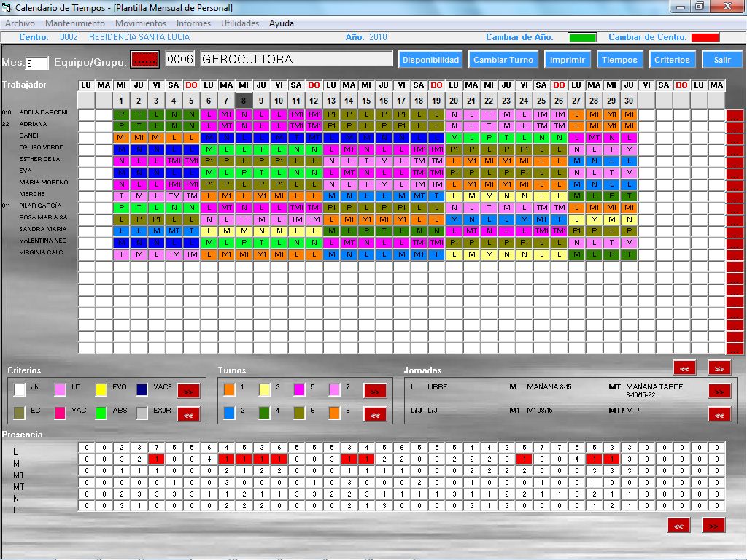This screenshot has height=560, width=747.
Task: Click the Criterios panel back arrows button
Action: [188, 414]
